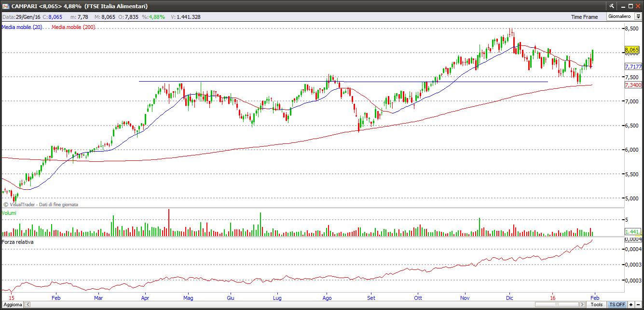Screen dimensions: 644x310
Task: Select the Media mobile (200) label
Action: (73, 27)
